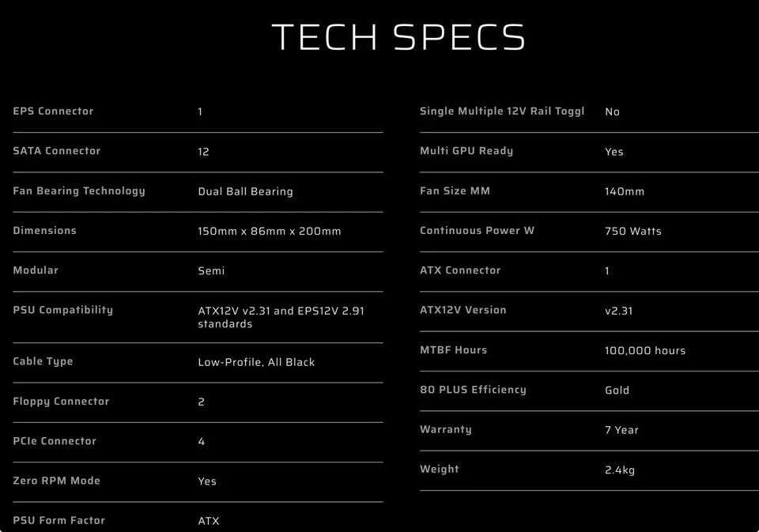Click the Modular spec label
This screenshot has height=532, width=759.
click(x=36, y=270)
